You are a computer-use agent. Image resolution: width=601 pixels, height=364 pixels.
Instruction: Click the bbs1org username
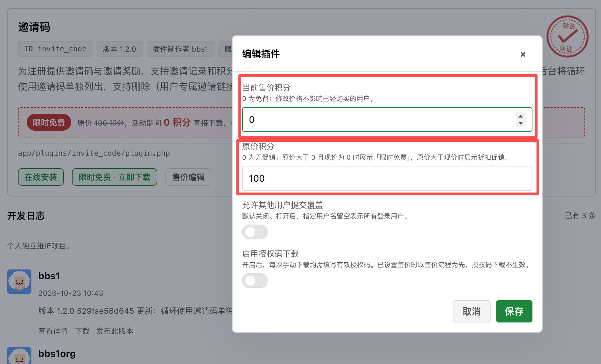click(x=57, y=354)
